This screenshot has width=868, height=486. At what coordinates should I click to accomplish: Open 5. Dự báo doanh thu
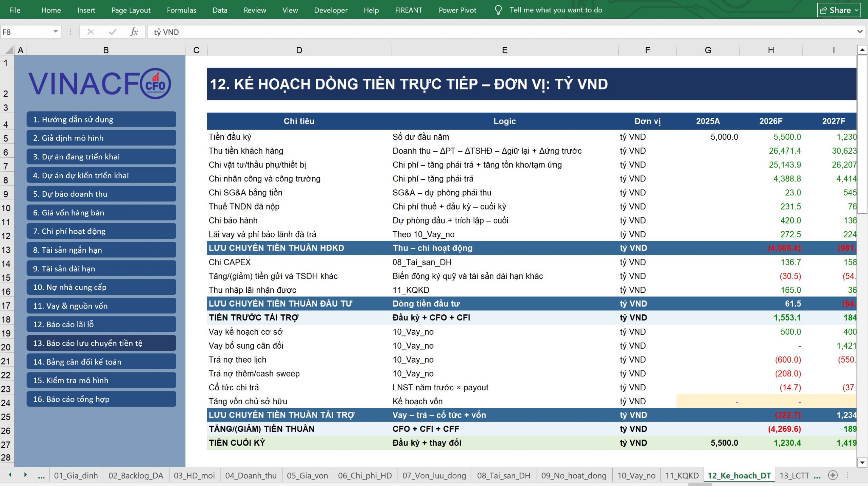(101, 194)
